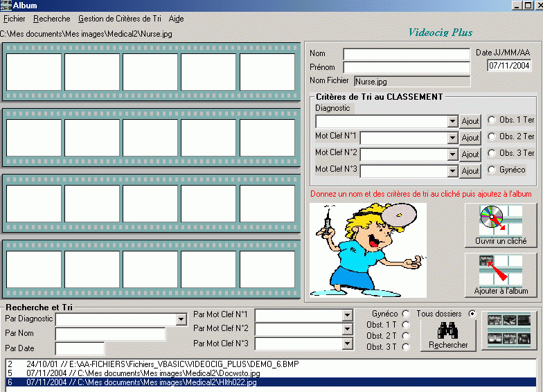543x392 pixels.
Task: Choose the Obst. 1 T search radio
Action: click(x=406, y=325)
